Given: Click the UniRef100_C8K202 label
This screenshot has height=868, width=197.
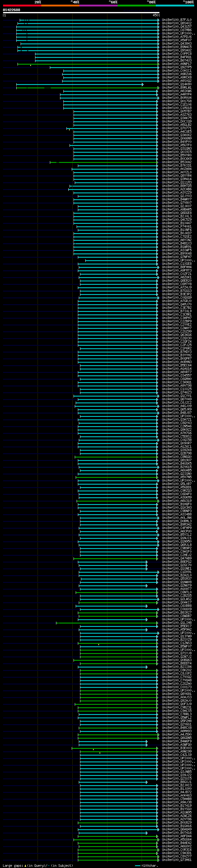Looking at the screenshot, I should point(176,670).
